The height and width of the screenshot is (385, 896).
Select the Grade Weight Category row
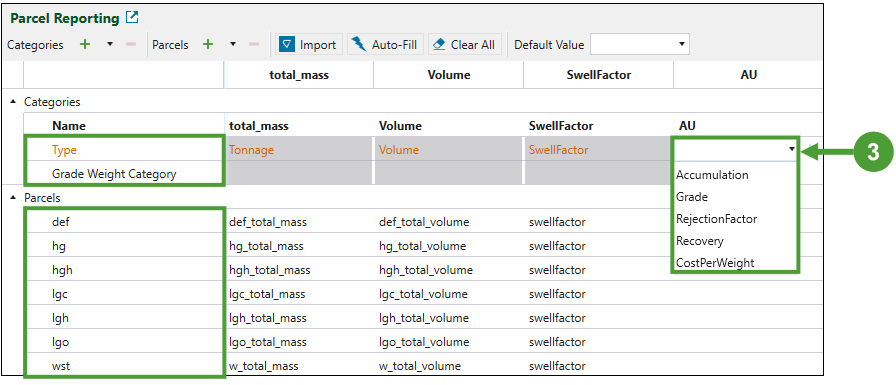pyautogui.click(x=124, y=174)
